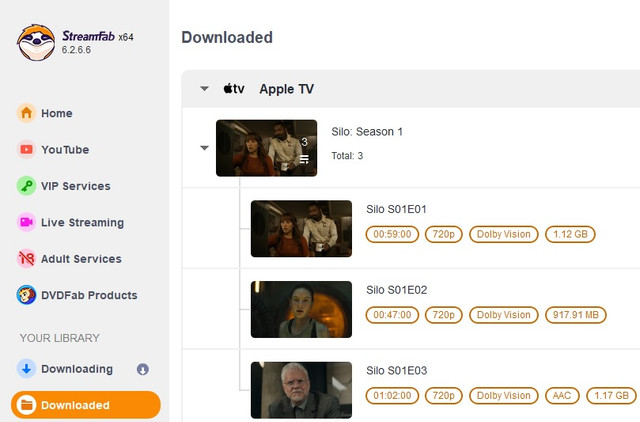Collapse the Apple TV section
Image resolution: width=640 pixels, height=422 pixels.
(204, 89)
